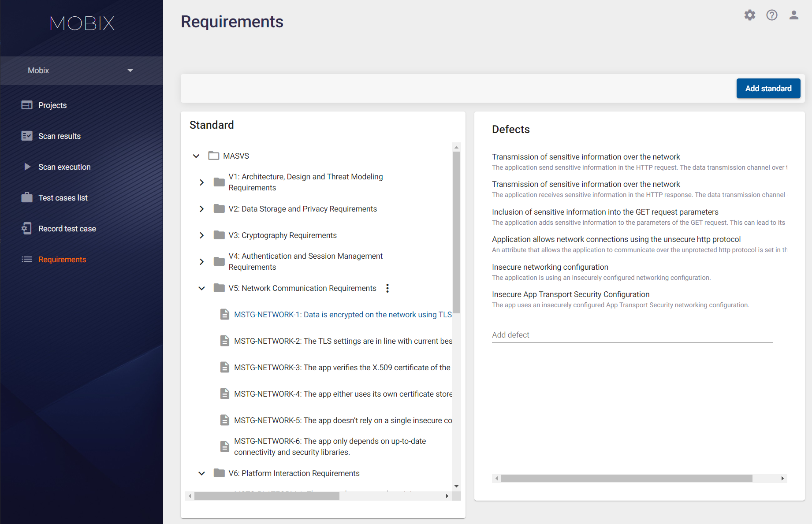This screenshot has width=812, height=524.
Task: Click the V3 Cryptography folder icon
Action: tap(219, 235)
